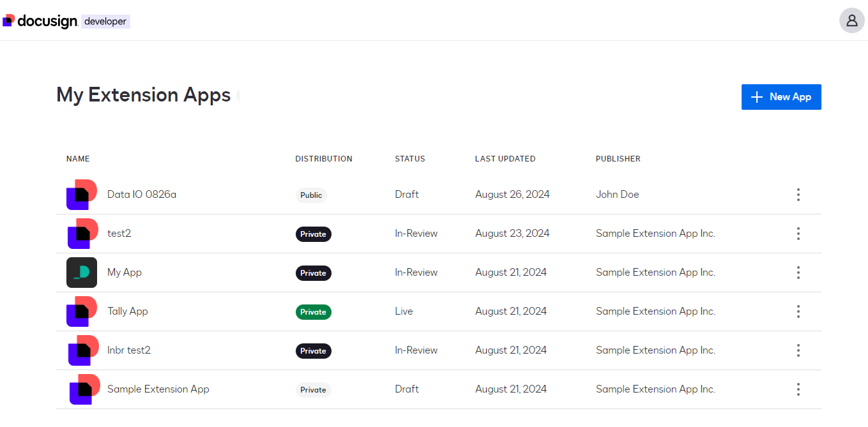The width and height of the screenshot is (868, 427).
Task: Click the developer badge in header
Action: click(x=105, y=21)
